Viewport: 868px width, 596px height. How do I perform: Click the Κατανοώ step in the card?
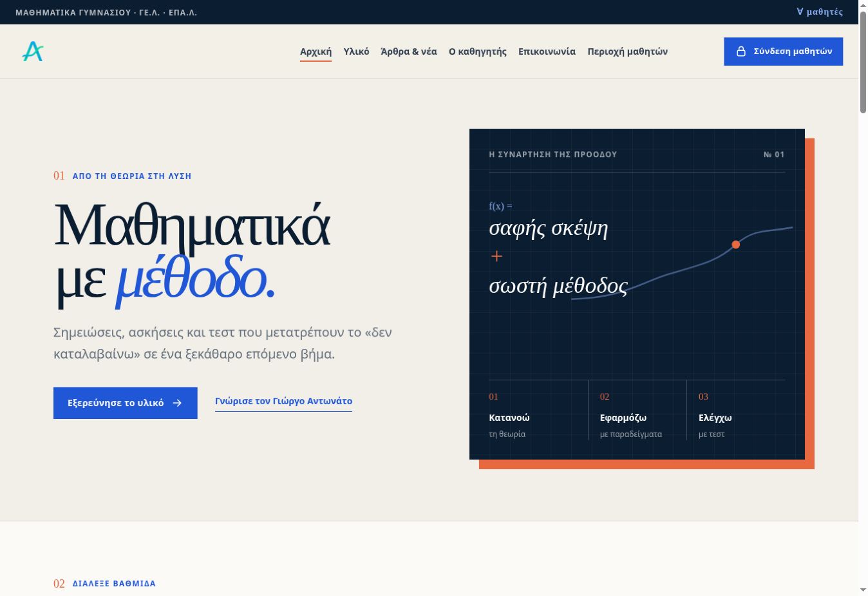509,418
